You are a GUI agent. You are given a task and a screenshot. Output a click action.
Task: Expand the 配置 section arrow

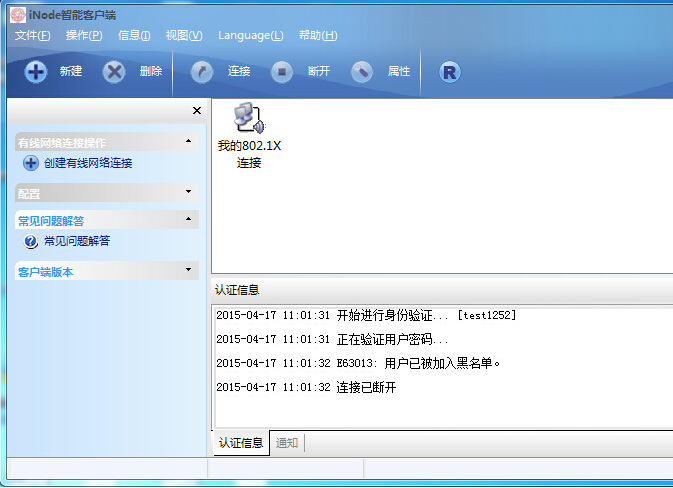tap(188, 191)
